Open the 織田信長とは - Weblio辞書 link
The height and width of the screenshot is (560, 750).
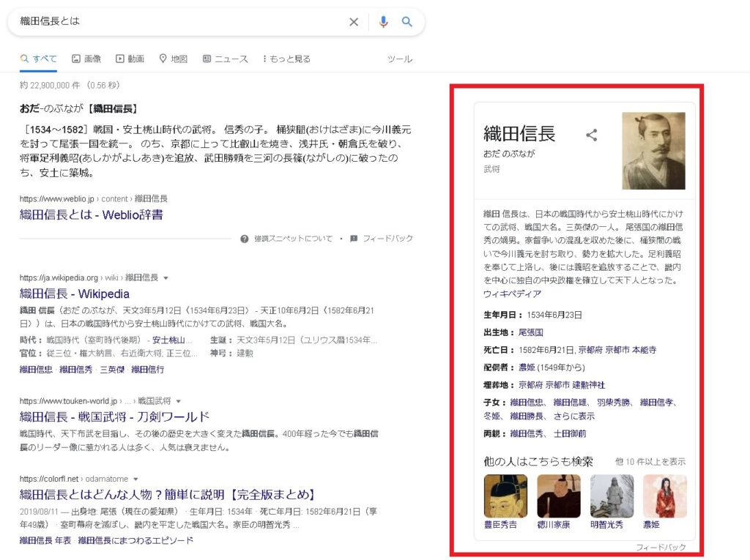(92, 214)
